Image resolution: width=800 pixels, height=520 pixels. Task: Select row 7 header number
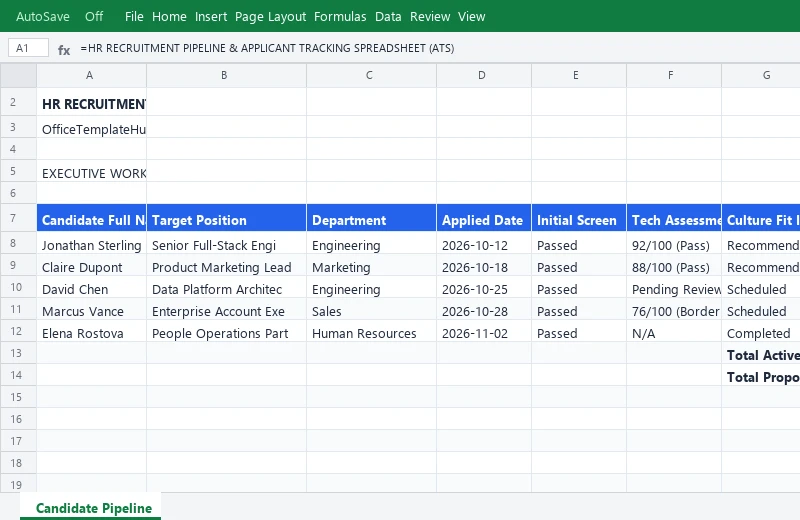18,218
